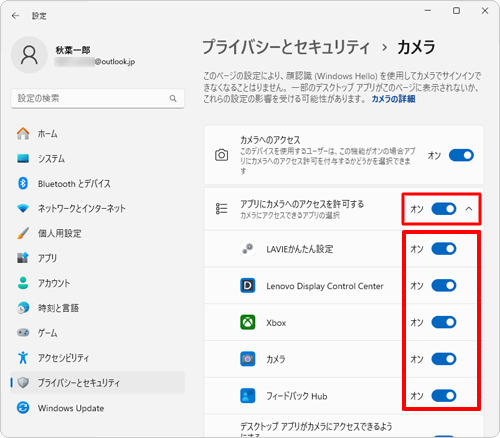
Task: Click the ゲーム controller icon
Action: [23, 333]
